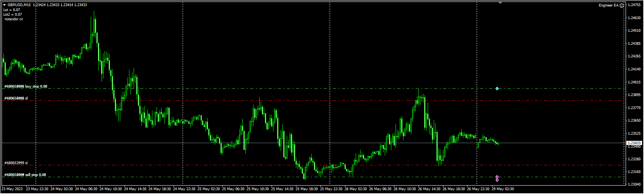Click the '24 May 10:30' time label
The image size is (644, 194).
pos(111,189)
